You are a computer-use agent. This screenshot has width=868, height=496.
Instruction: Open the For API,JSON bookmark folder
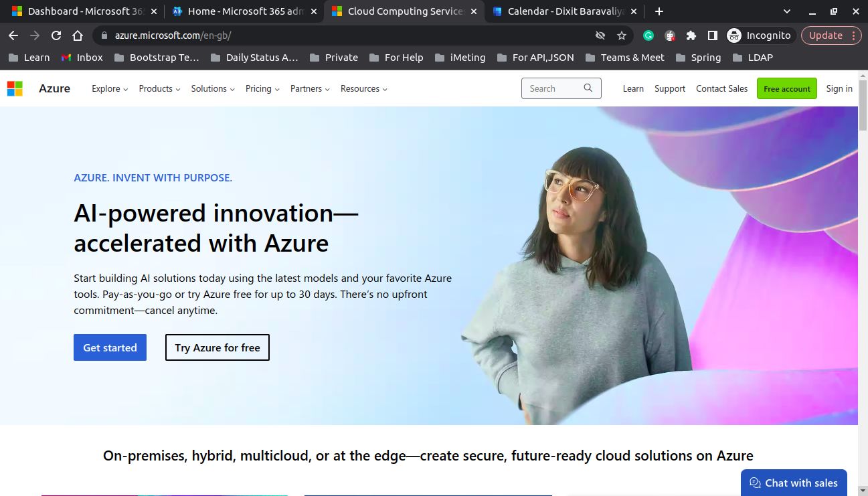click(536, 58)
